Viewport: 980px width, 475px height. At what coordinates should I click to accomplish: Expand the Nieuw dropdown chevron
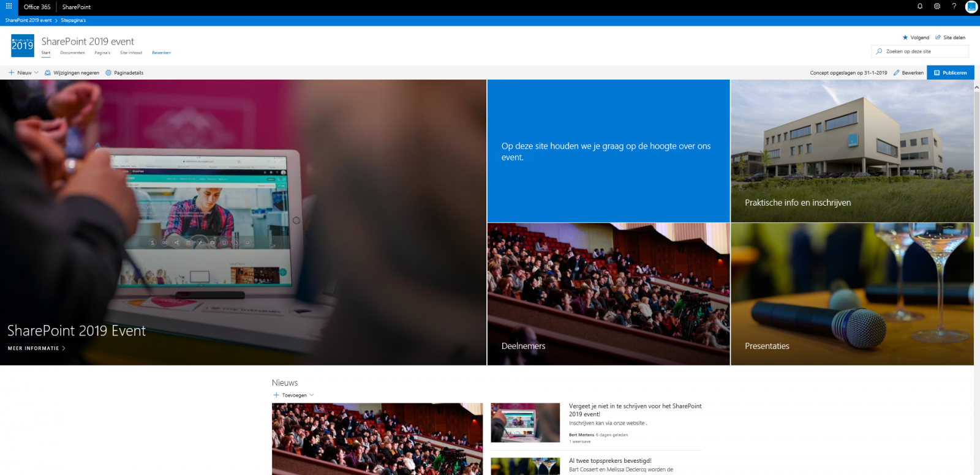coord(36,73)
